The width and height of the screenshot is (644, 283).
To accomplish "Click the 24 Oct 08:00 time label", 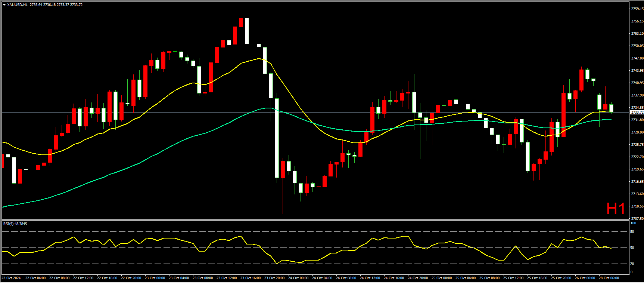I will pyautogui.click(x=346, y=278).
